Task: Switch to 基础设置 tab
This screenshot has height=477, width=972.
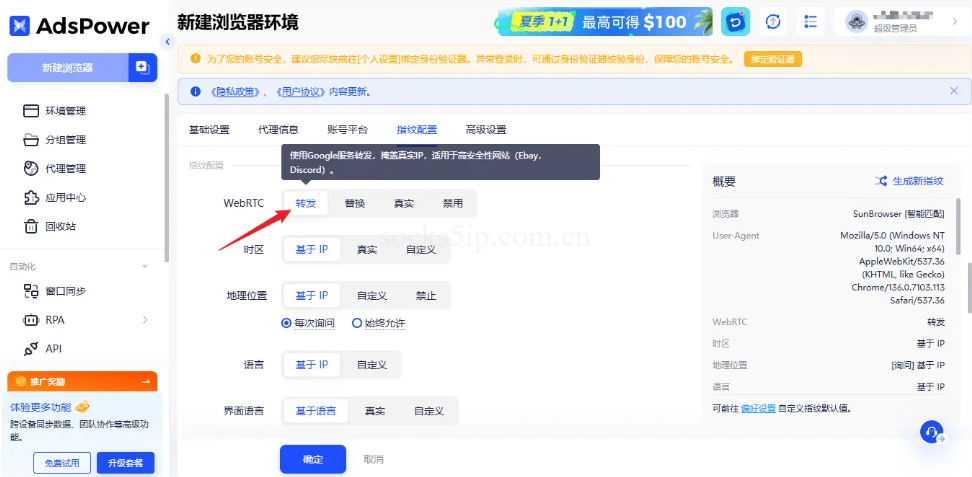Action: [x=209, y=130]
